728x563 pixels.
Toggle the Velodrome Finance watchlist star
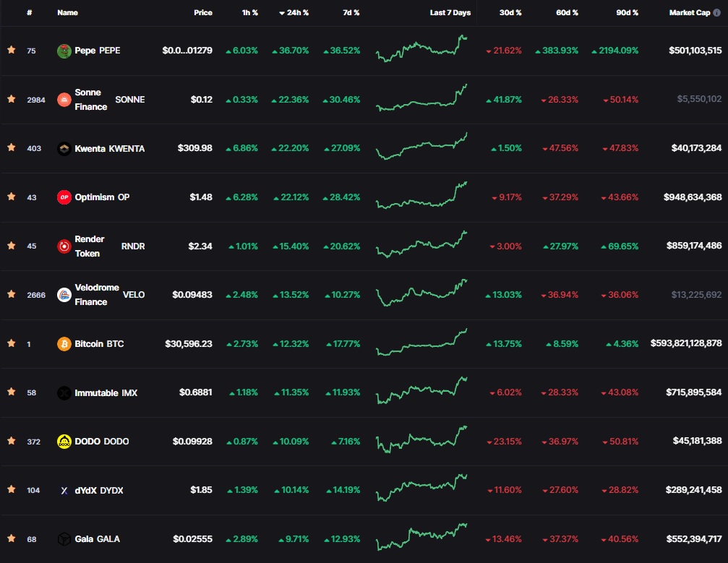12,294
